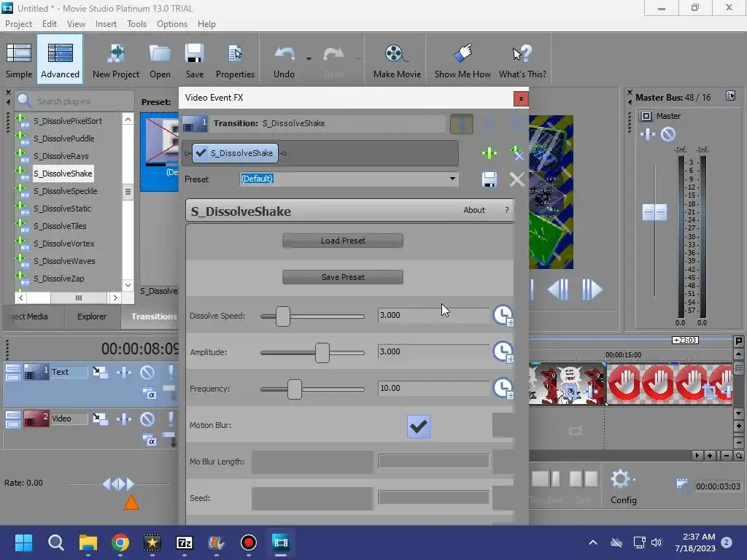Viewport: 747px width, 560px height.
Task: Launch Make Movie wizard
Action: click(x=397, y=60)
